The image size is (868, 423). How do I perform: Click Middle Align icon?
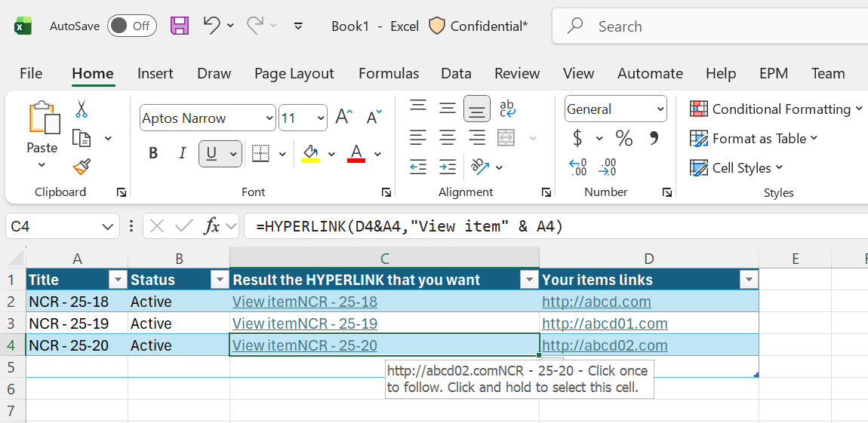tap(448, 107)
